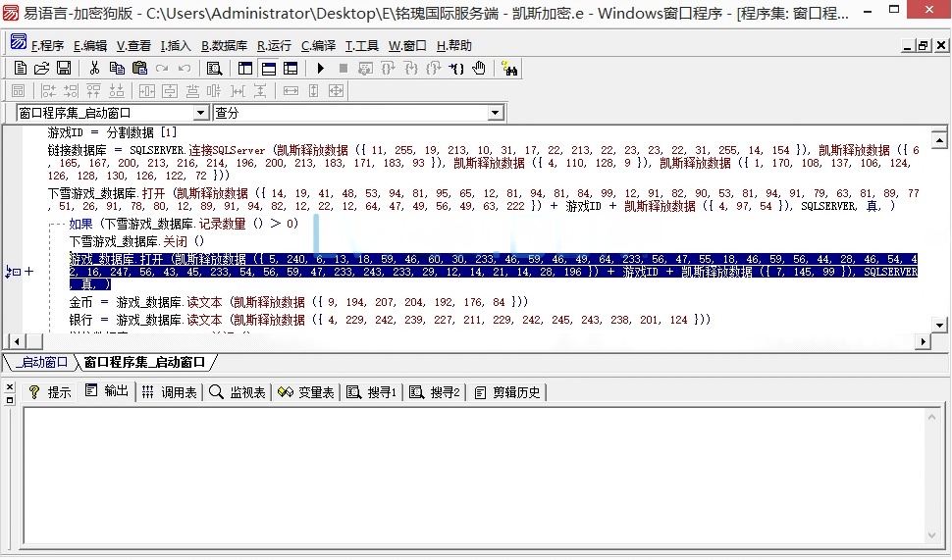Click the Step Over braces icon

(388, 69)
